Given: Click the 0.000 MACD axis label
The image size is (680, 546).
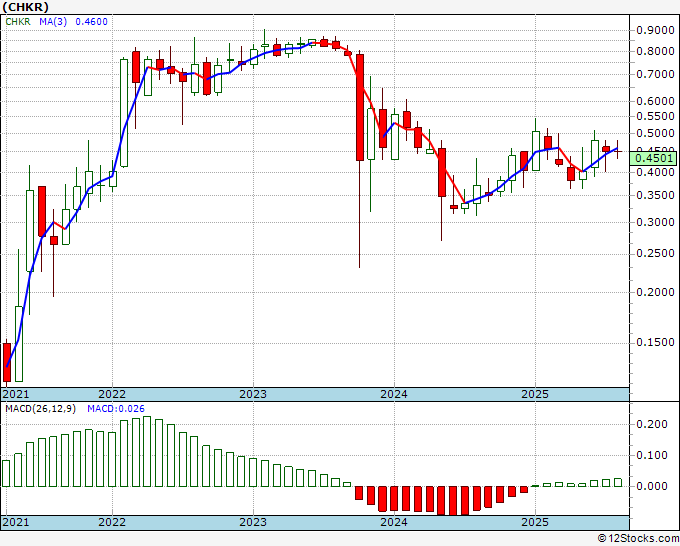Looking at the screenshot, I should pyautogui.click(x=652, y=486).
